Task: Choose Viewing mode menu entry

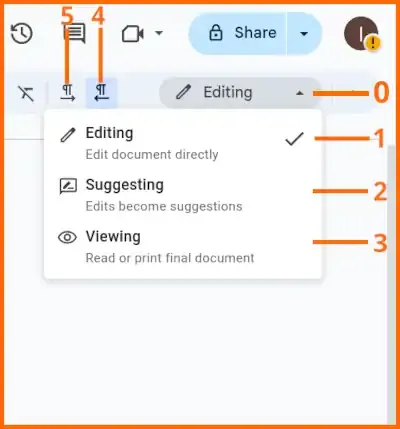Action: (183, 247)
